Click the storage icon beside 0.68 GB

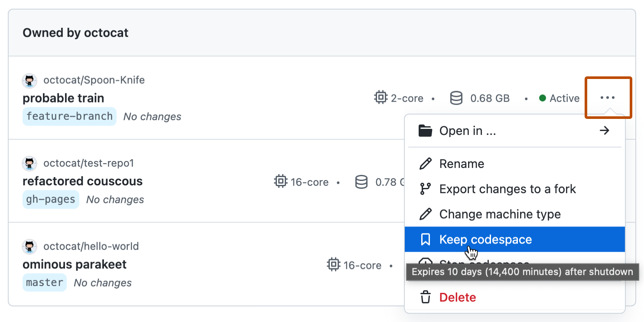pyautogui.click(x=456, y=98)
